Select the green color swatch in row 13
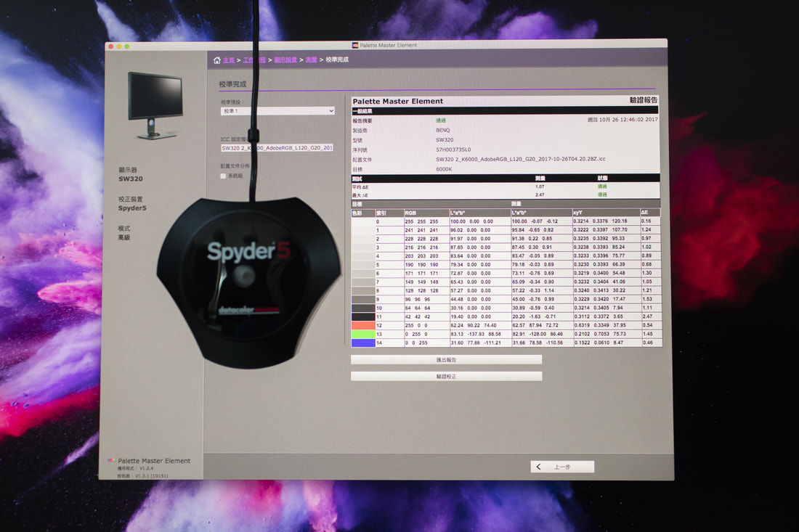The image size is (799, 532). coord(363,334)
